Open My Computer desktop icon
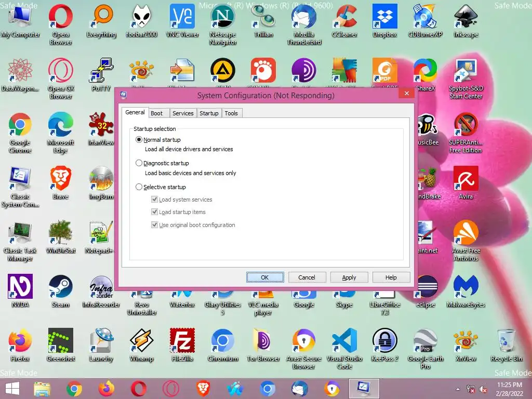This screenshot has height=399, width=532. 20,21
